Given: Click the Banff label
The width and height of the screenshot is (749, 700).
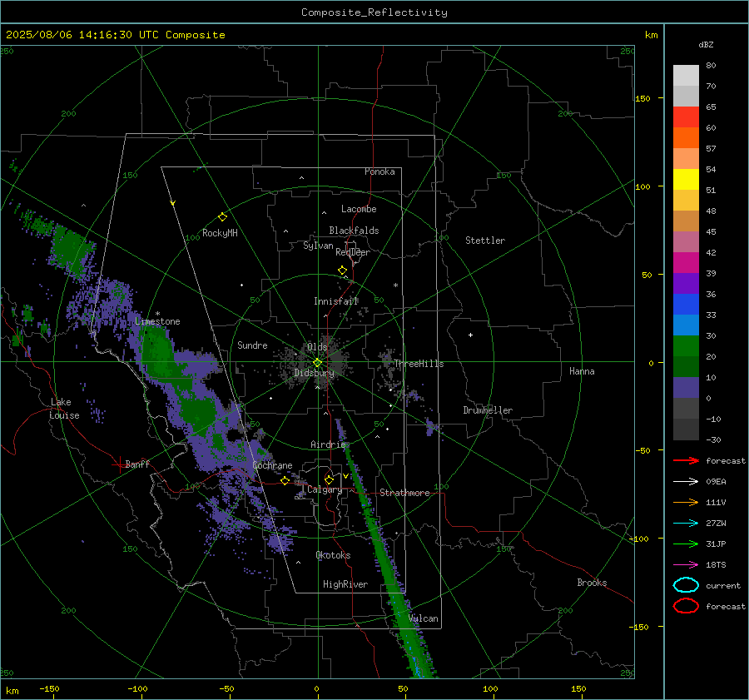Looking at the screenshot, I should pyautogui.click(x=137, y=464).
